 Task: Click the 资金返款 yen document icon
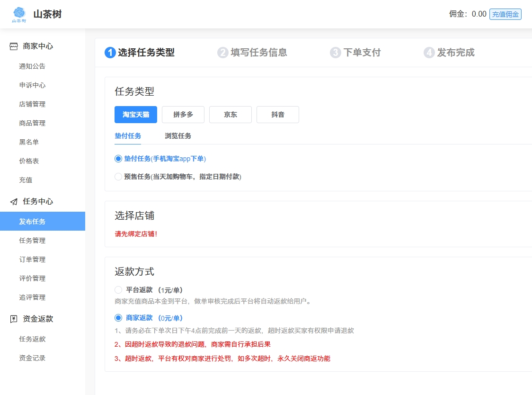[14, 319]
